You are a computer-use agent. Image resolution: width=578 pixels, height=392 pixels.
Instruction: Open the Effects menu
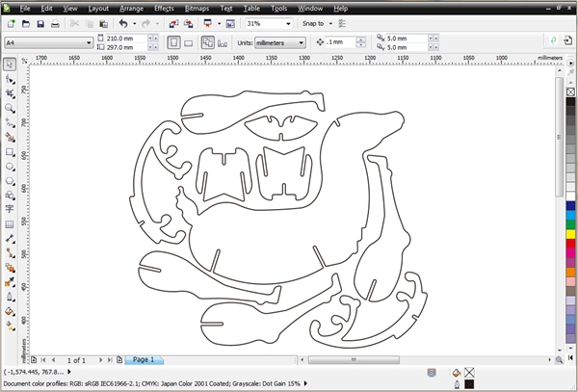click(x=164, y=8)
